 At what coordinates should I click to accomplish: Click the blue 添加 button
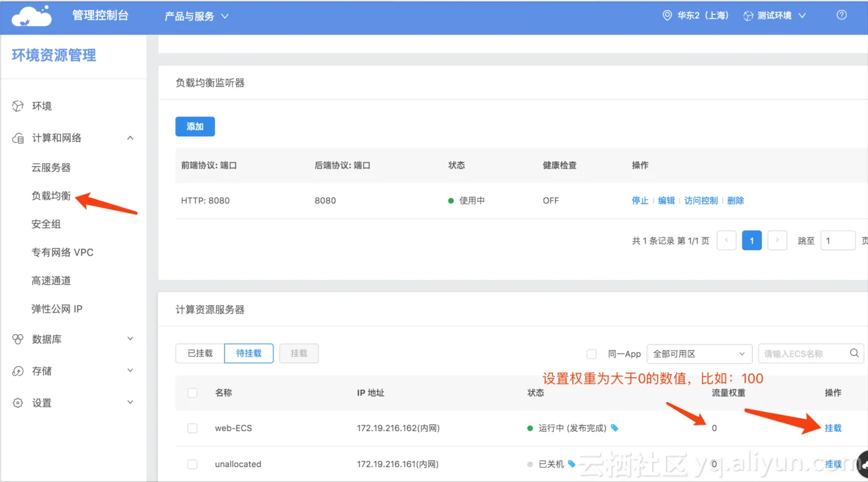[195, 127]
